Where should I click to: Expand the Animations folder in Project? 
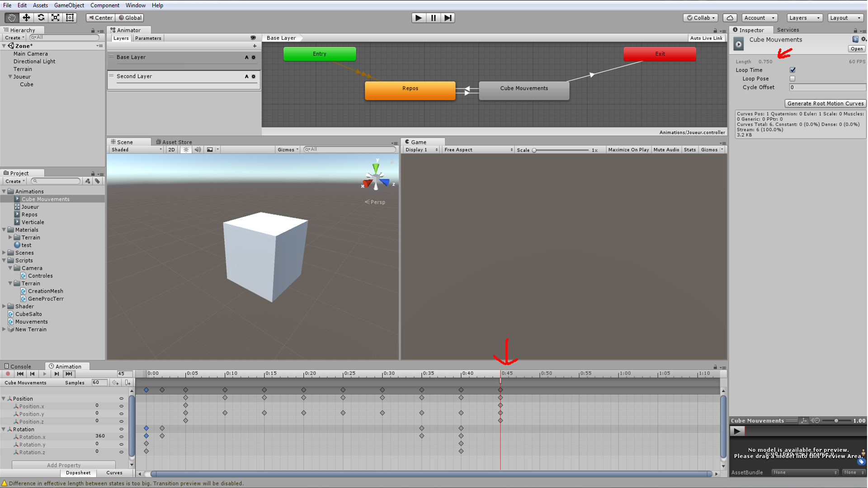(x=5, y=191)
